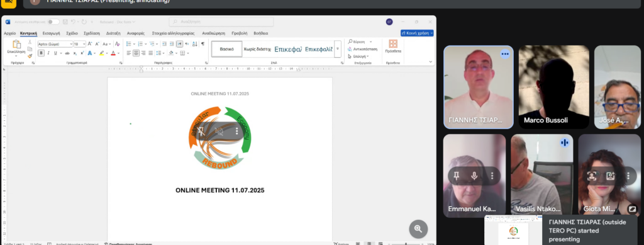This screenshot has height=245, width=644.
Task: Toggle Bold formatting in the font group
Action: tap(41, 53)
